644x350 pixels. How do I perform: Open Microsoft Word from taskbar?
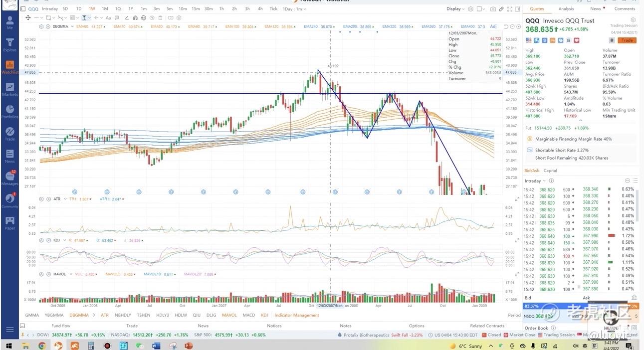coord(156,346)
